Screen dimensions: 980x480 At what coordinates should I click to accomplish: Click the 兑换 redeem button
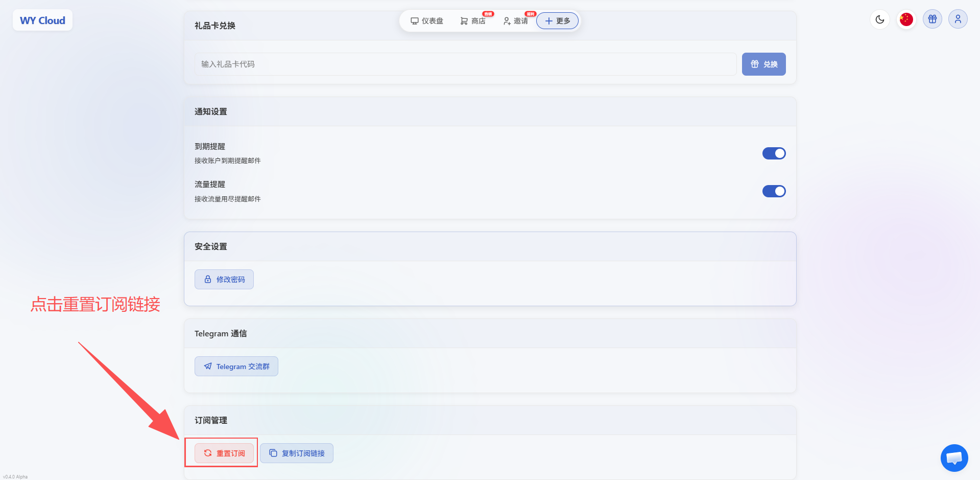(763, 64)
